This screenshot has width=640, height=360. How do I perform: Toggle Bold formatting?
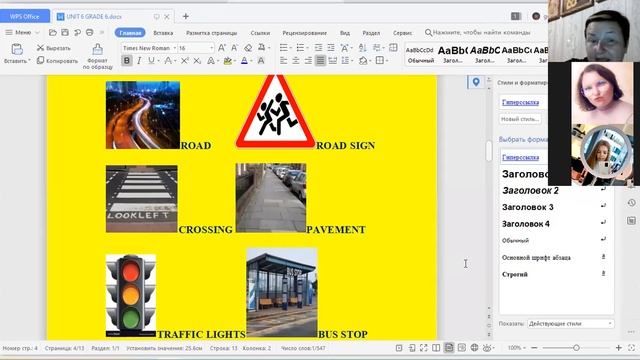[127, 61]
